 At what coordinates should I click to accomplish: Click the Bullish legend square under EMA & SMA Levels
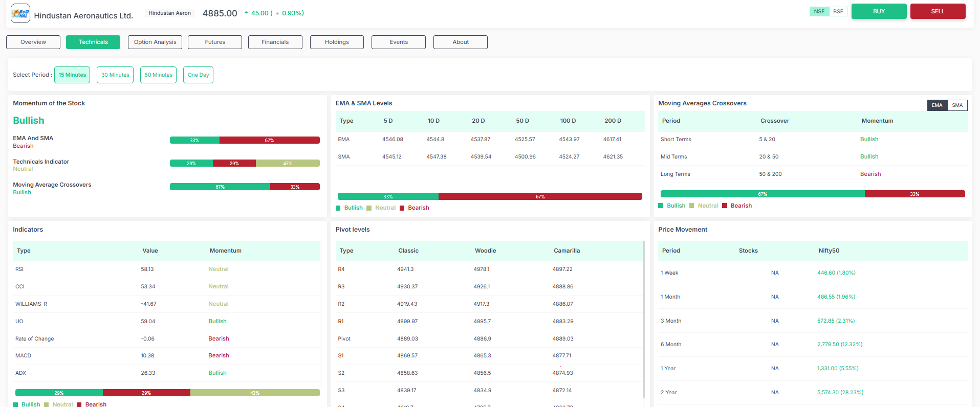pyautogui.click(x=338, y=208)
